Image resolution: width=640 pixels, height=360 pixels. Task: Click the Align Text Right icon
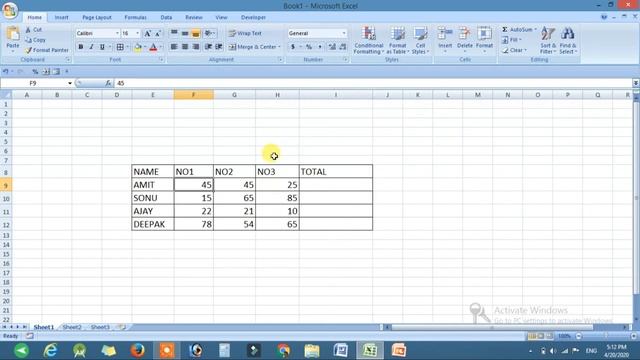point(196,47)
